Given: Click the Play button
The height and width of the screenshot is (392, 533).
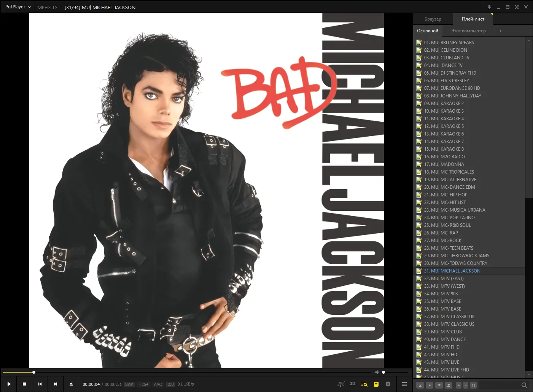Looking at the screenshot, I should pos(9,384).
